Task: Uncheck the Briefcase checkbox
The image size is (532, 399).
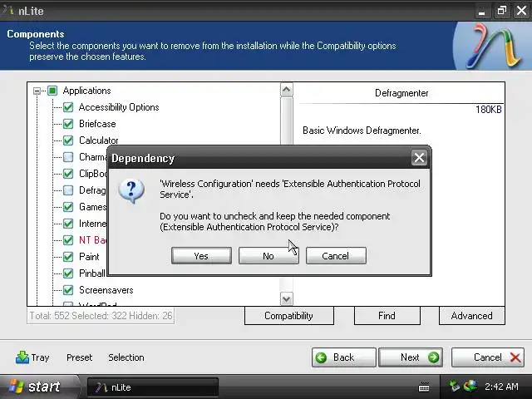Action: tap(68, 124)
